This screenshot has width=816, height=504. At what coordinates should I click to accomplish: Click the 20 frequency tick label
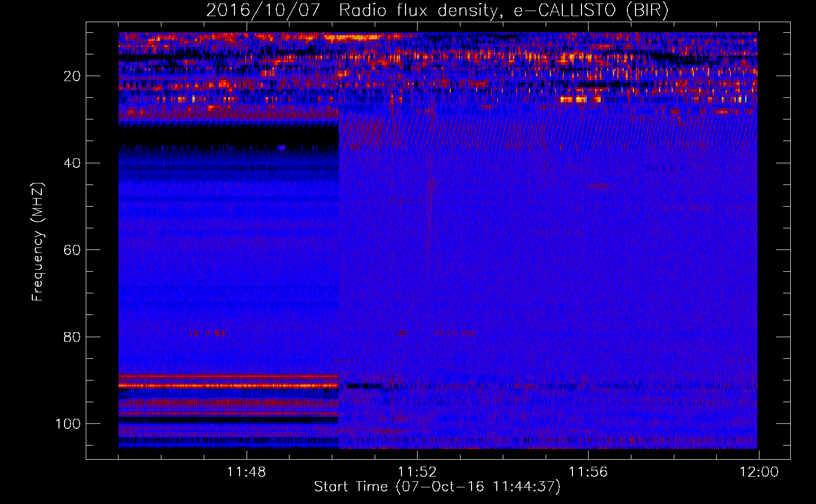(72, 76)
